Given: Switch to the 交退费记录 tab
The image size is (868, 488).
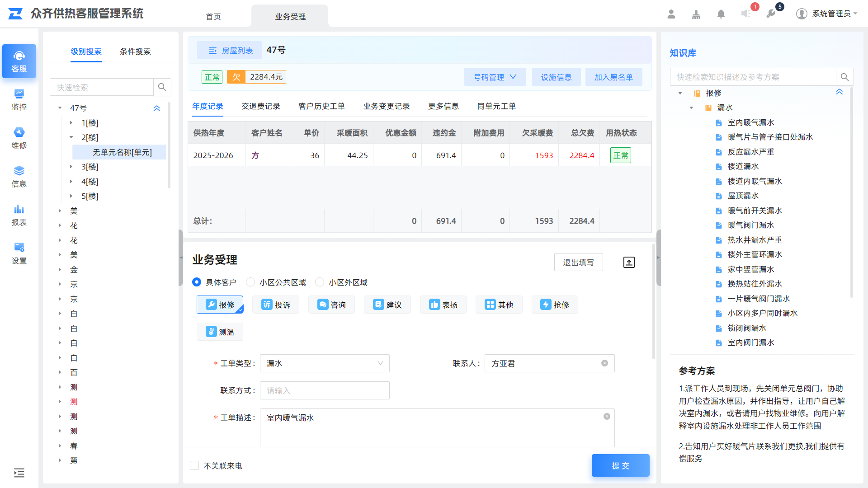Looking at the screenshot, I should (261, 106).
